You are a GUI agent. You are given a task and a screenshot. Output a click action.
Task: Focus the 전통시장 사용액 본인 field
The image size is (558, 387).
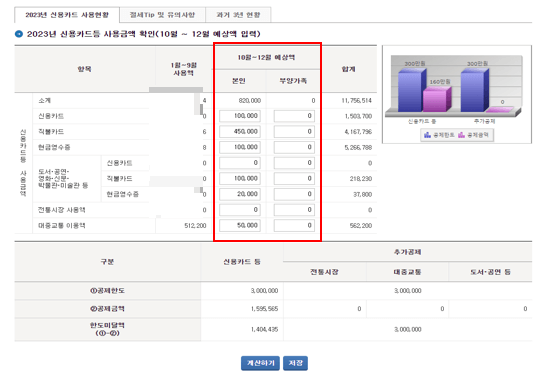[240, 210]
